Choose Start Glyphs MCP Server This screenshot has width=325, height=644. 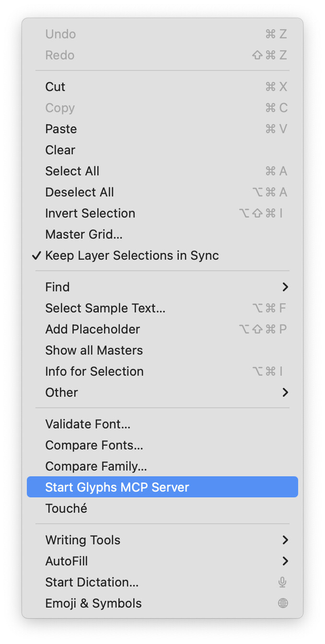click(x=117, y=487)
